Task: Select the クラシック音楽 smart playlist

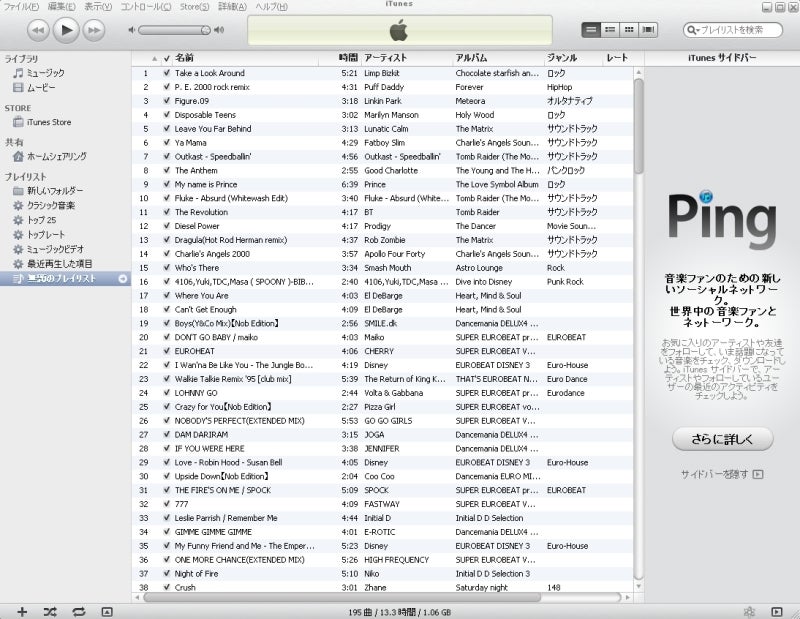Action: 51,205
